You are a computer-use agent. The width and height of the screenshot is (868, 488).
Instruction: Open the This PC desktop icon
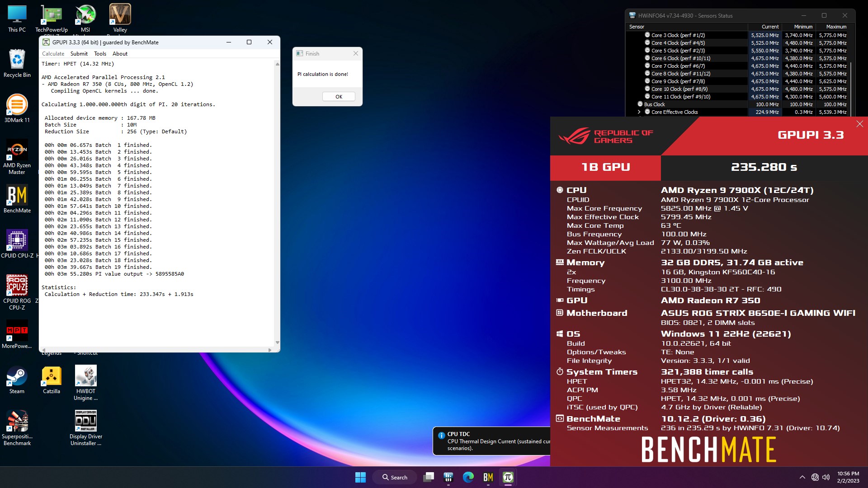[17, 18]
